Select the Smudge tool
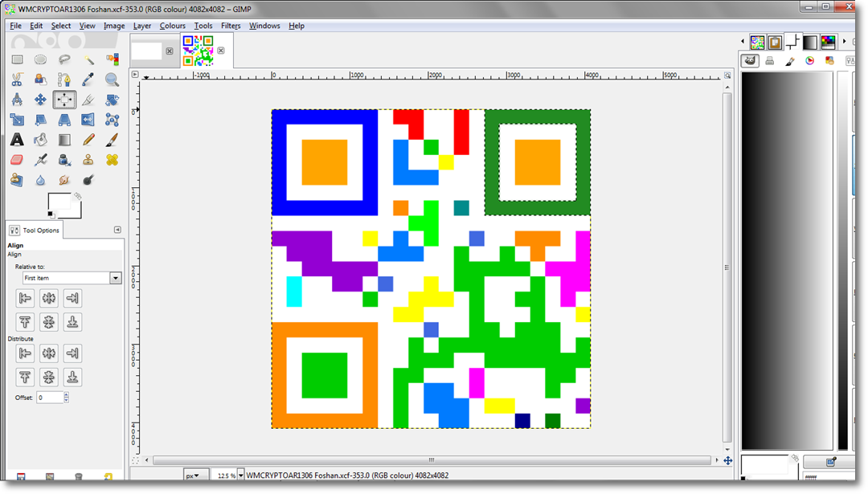This screenshot has width=868, height=494. [x=64, y=180]
